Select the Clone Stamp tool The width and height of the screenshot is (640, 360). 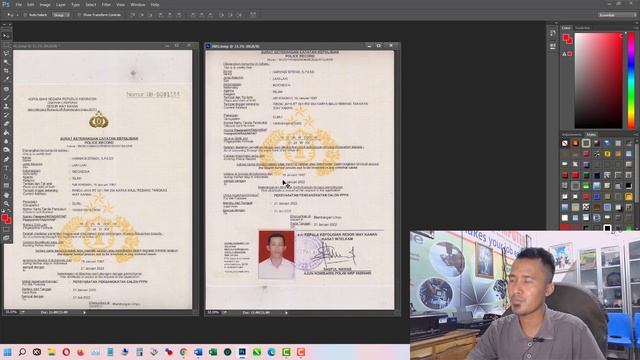6,106
